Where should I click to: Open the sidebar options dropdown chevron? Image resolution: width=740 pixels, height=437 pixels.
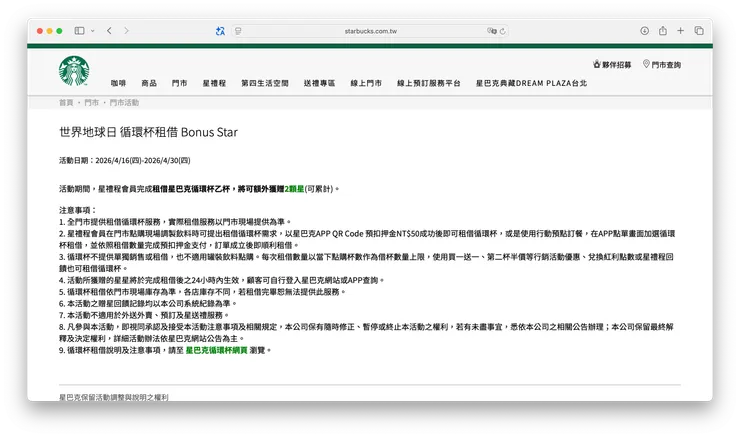pyautogui.click(x=92, y=31)
